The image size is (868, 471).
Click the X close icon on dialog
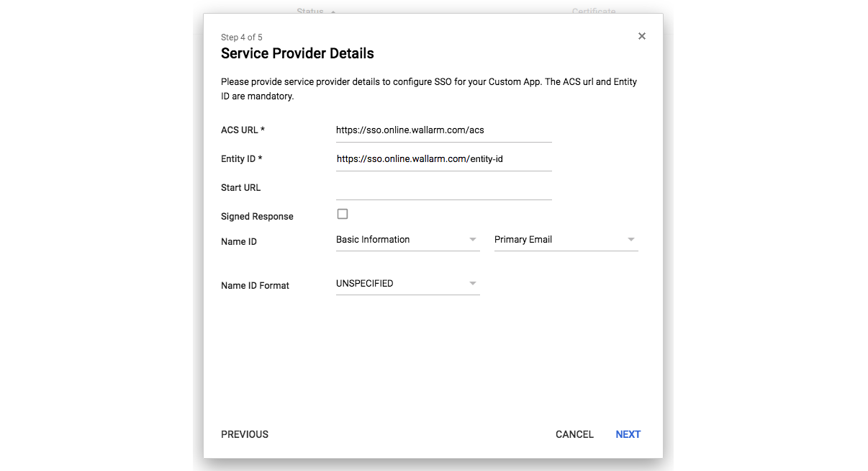coord(641,35)
